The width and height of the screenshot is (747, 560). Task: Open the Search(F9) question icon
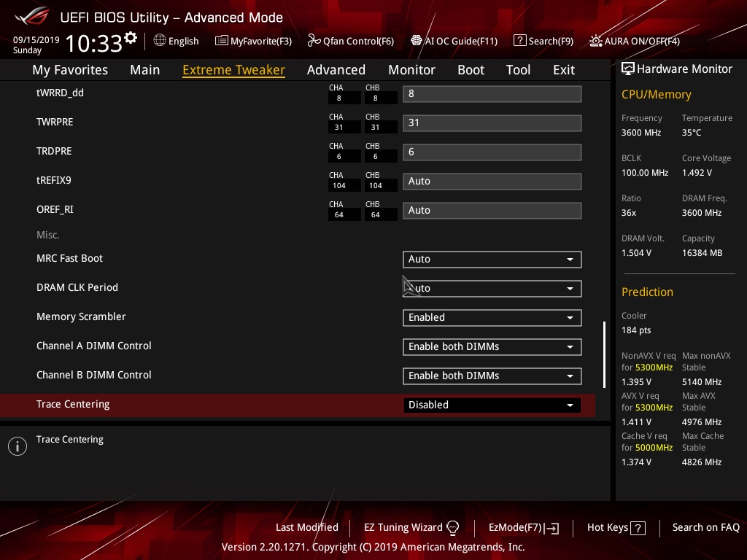tap(519, 41)
